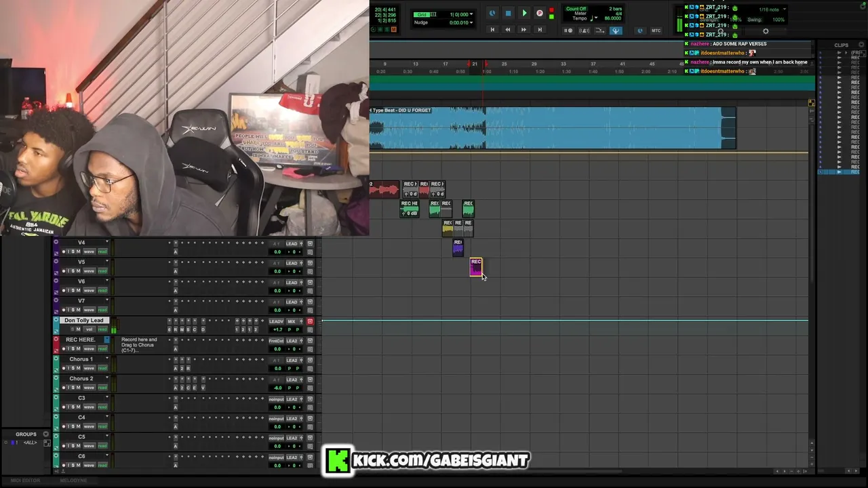Open the C3 track name dropdown arrow

click(107, 397)
